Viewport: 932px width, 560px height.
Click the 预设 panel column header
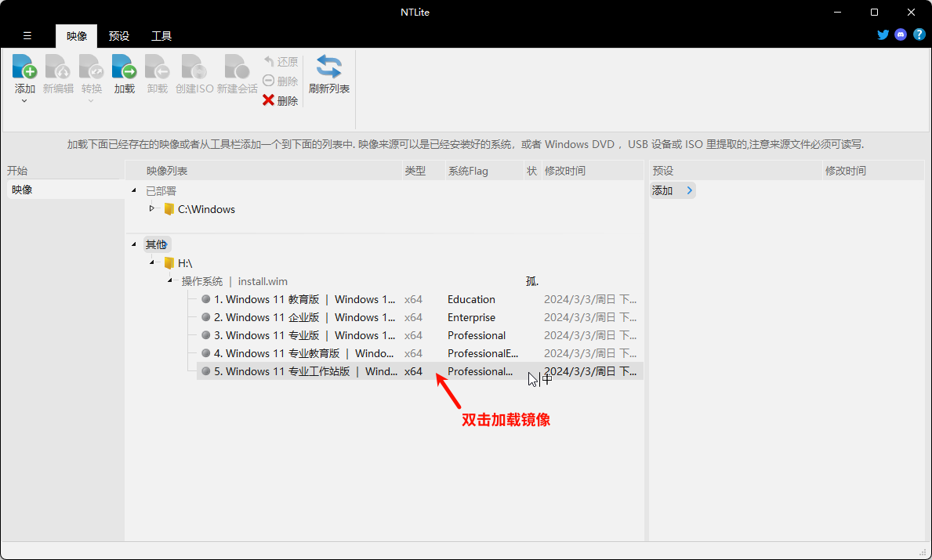735,171
